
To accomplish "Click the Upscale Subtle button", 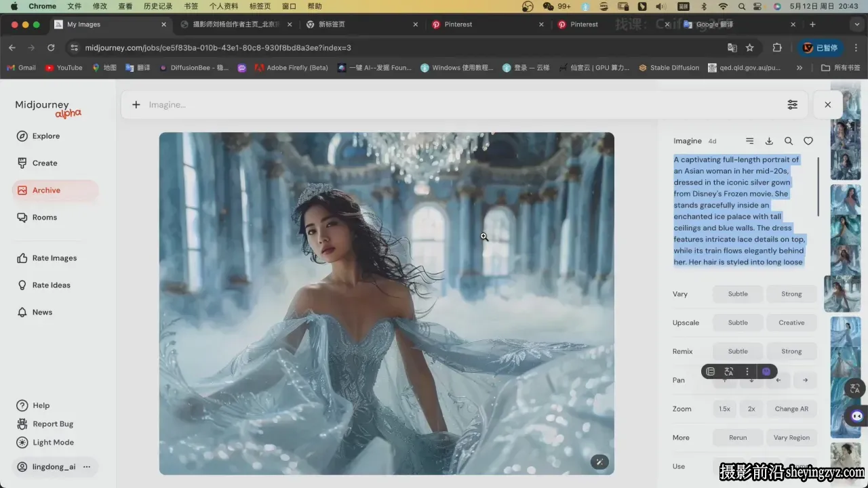I will pos(738,323).
